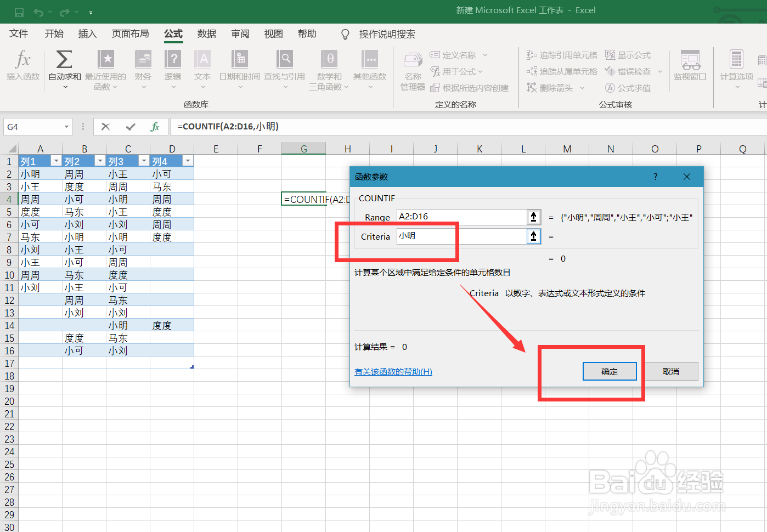The image size is (767, 532).
Task: Click Evaluate Formula (公式求值)
Action: [x=628, y=88]
